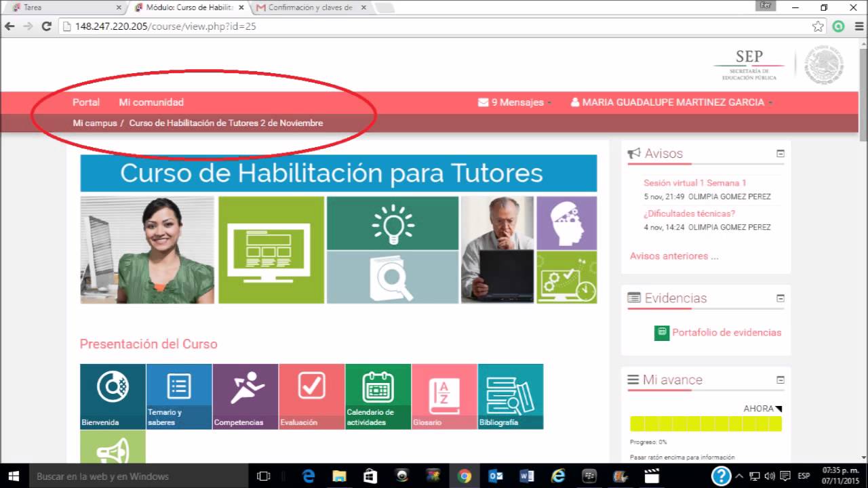Open the Action Center notifications icon

click(786, 476)
